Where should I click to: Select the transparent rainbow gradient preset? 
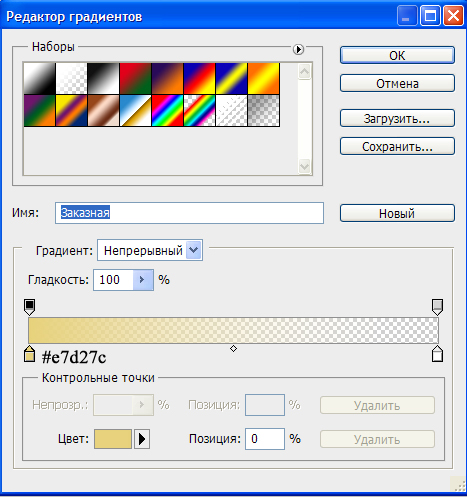[199, 110]
